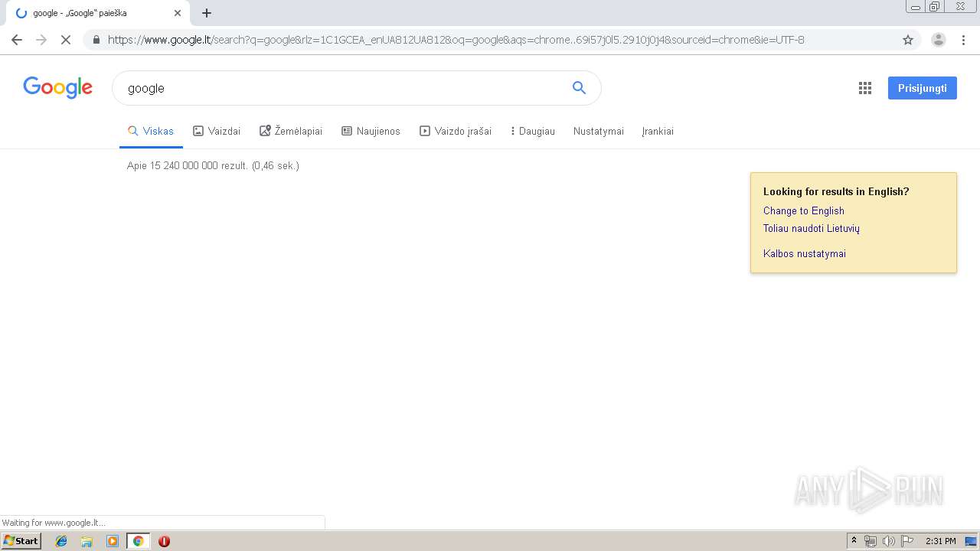Open the file explorer folder taskbar icon

click(87, 541)
